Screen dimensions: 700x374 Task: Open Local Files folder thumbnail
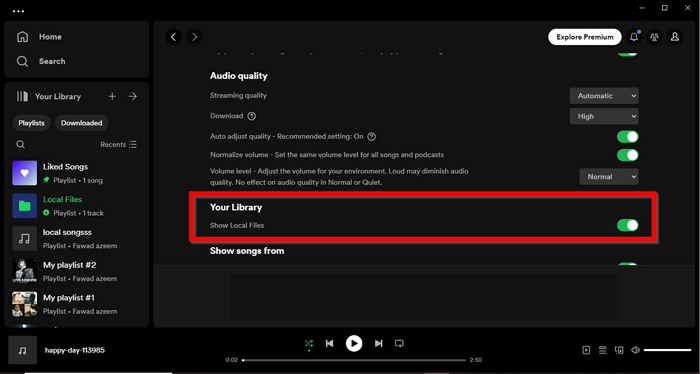click(25, 206)
